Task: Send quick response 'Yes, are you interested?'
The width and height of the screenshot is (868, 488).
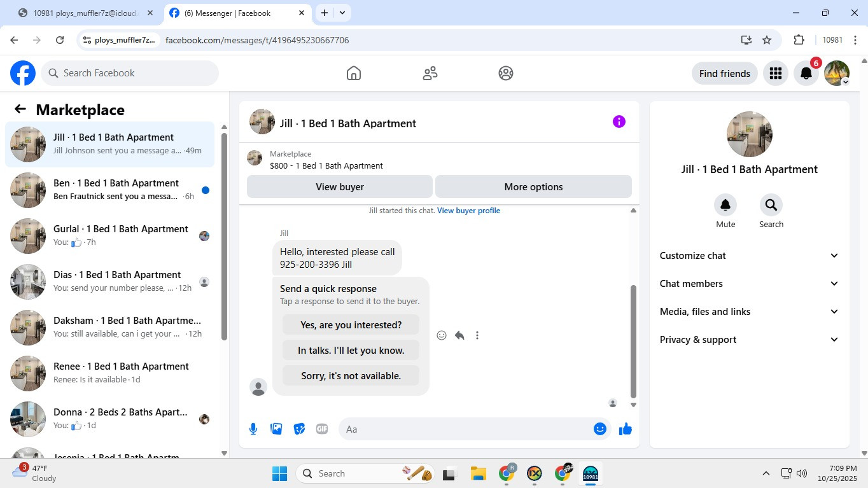Action: coord(351,324)
